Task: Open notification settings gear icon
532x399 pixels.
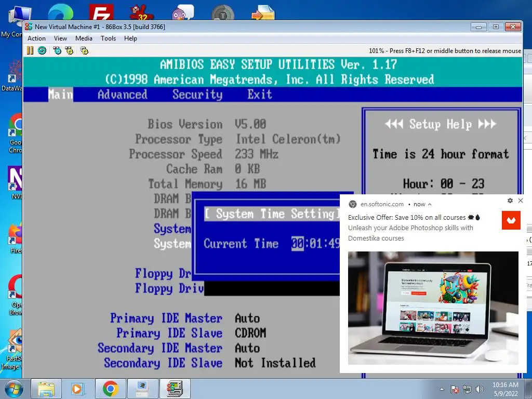Action: click(x=510, y=201)
